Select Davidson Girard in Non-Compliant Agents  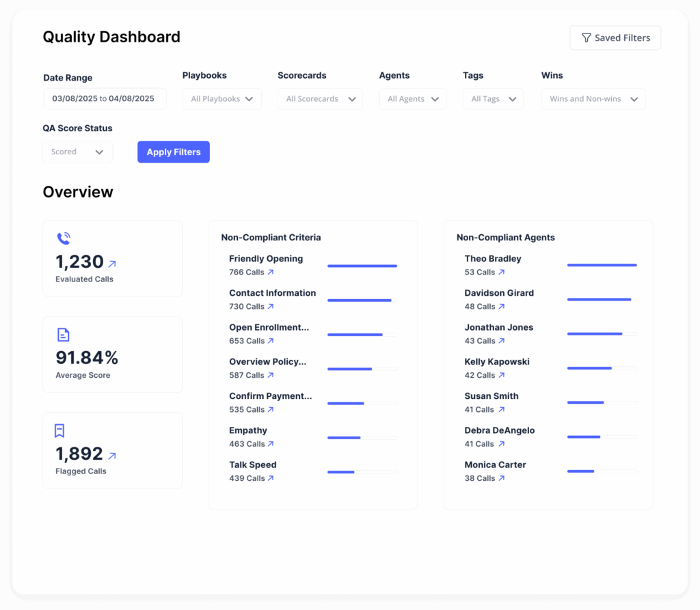point(499,293)
